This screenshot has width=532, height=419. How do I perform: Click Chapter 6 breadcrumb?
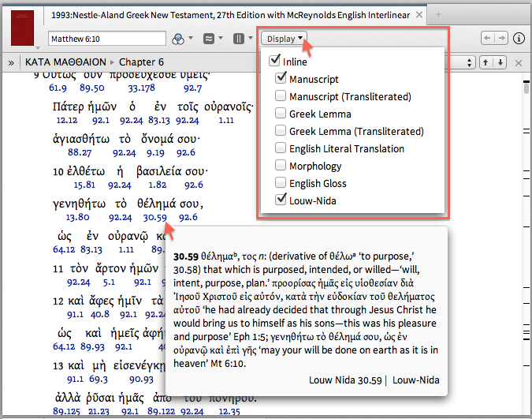click(x=141, y=62)
